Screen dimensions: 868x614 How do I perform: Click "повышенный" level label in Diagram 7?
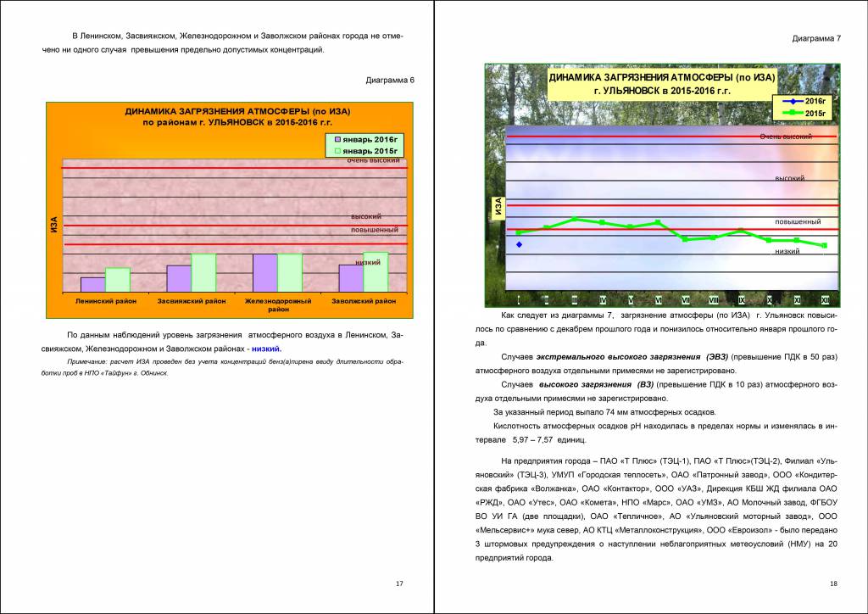click(798, 221)
